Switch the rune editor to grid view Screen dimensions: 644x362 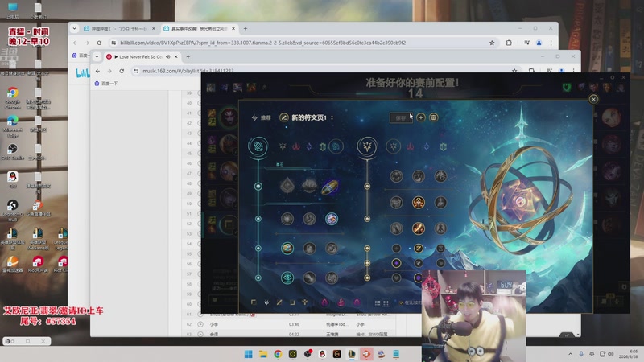pos(386,303)
